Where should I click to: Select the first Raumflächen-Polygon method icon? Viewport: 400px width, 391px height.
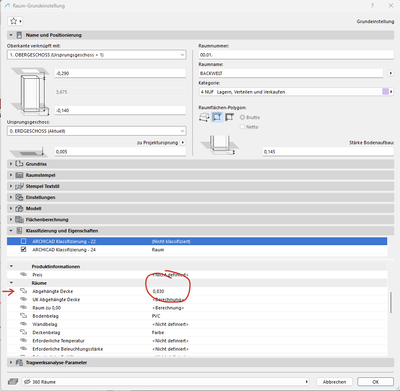(204, 117)
